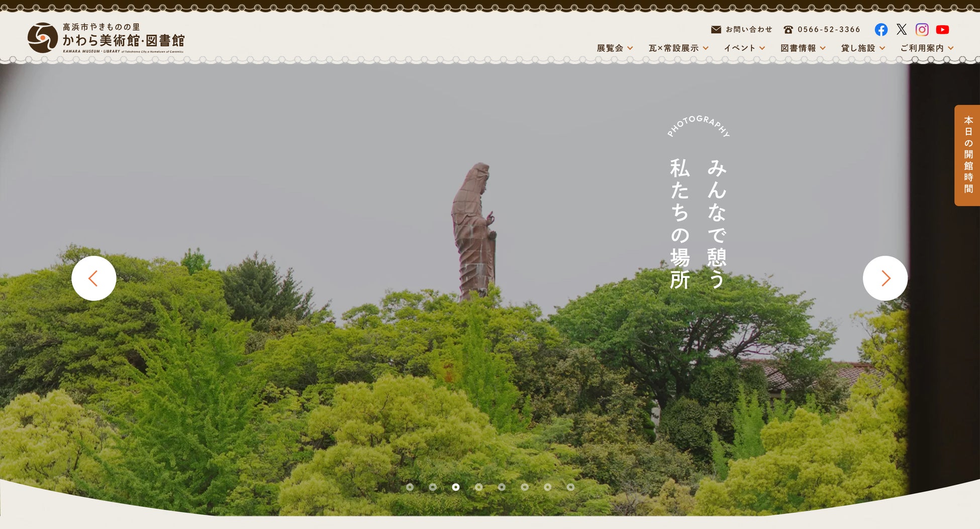Expand the 展覧会 dropdown chevron

point(630,48)
